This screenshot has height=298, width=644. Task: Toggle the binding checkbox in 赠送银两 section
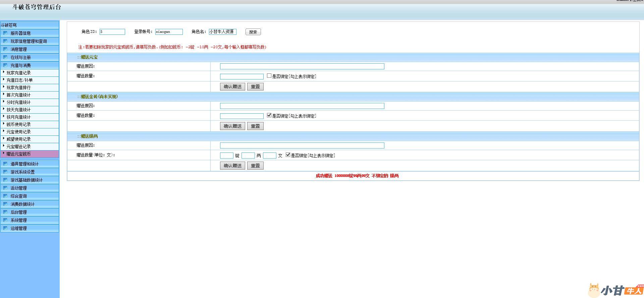point(288,155)
